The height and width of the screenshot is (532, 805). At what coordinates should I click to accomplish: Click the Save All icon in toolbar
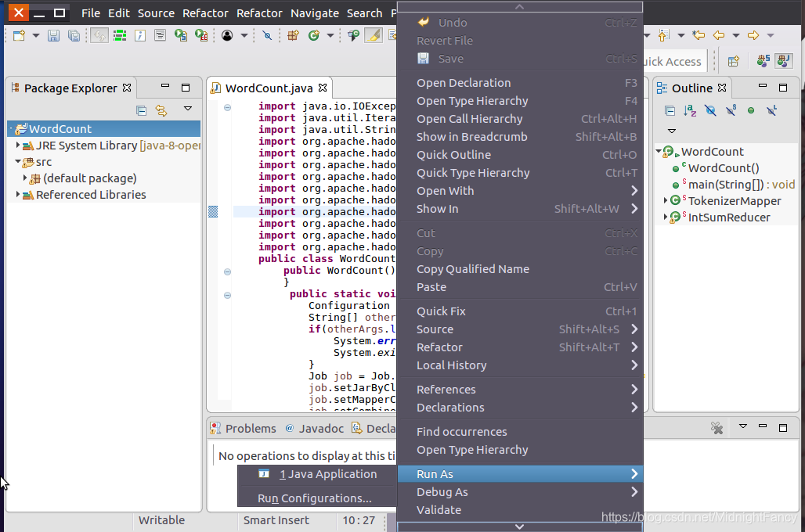point(74,35)
